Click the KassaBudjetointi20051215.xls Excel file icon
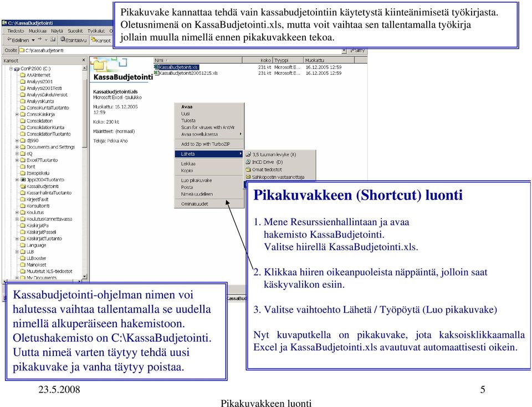The image size is (532, 407). point(156,73)
